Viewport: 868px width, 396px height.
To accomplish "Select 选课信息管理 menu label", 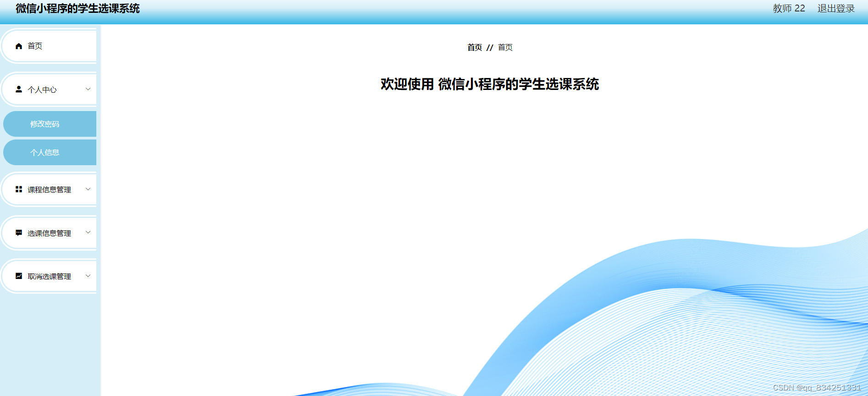I will [x=50, y=233].
